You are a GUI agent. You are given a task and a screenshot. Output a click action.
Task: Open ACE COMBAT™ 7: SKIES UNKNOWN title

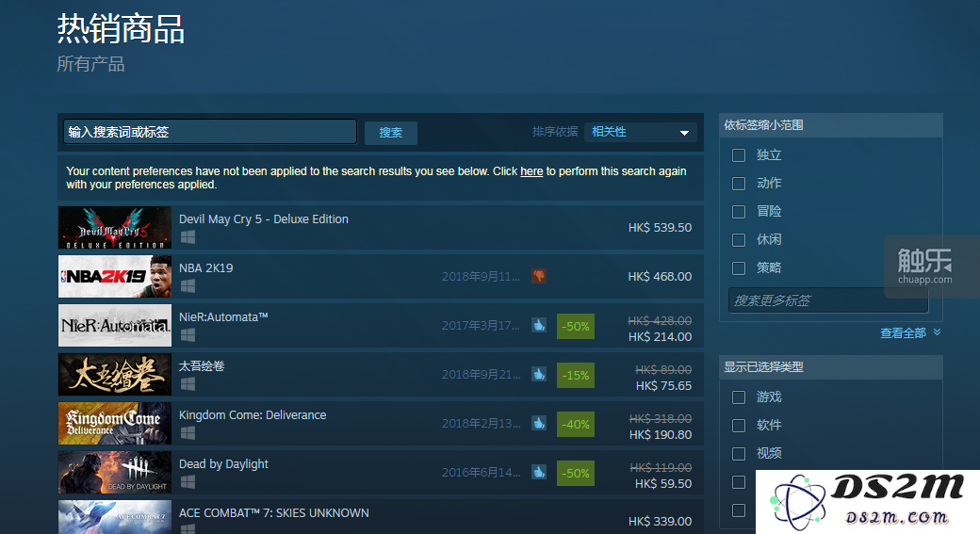pyautogui.click(x=274, y=512)
